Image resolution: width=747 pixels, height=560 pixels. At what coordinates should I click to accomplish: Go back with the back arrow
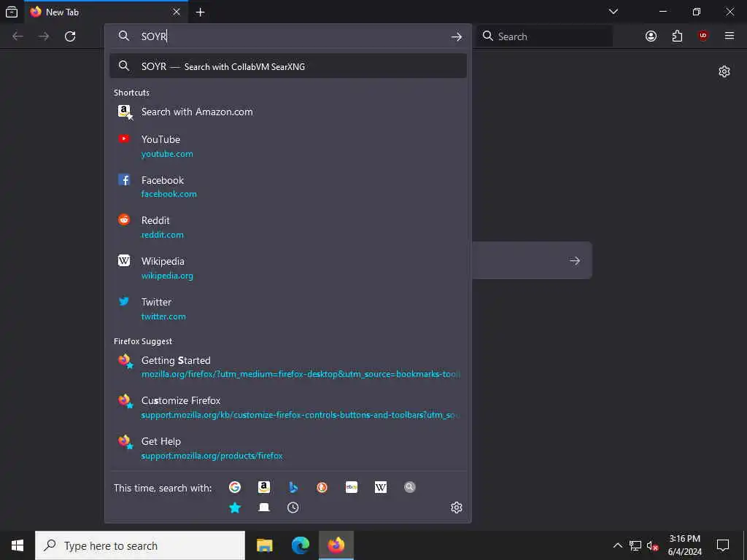tap(18, 36)
